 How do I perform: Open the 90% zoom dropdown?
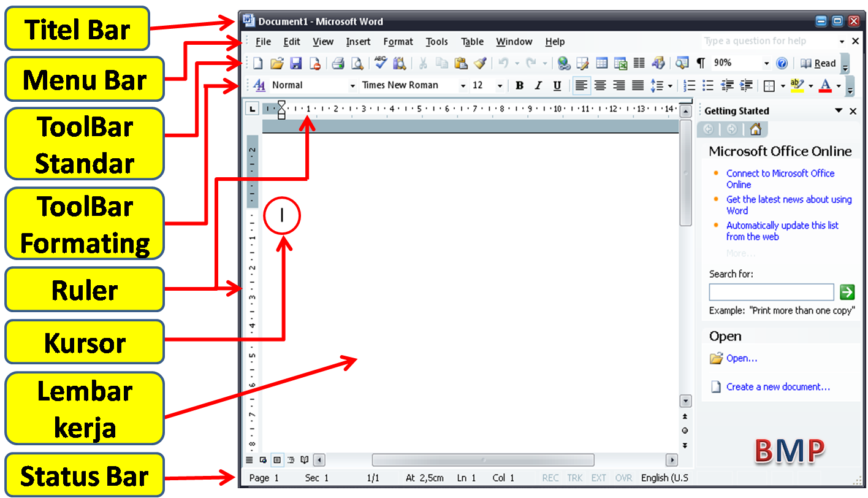click(x=766, y=63)
